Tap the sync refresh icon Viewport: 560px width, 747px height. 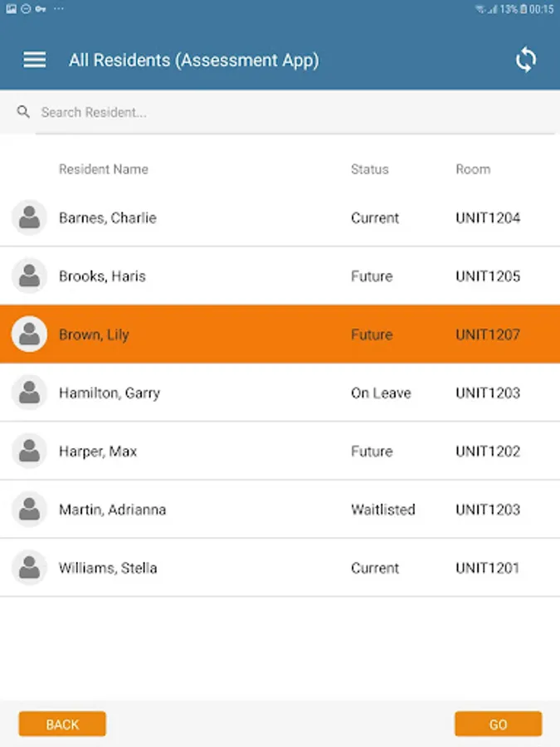tap(526, 60)
